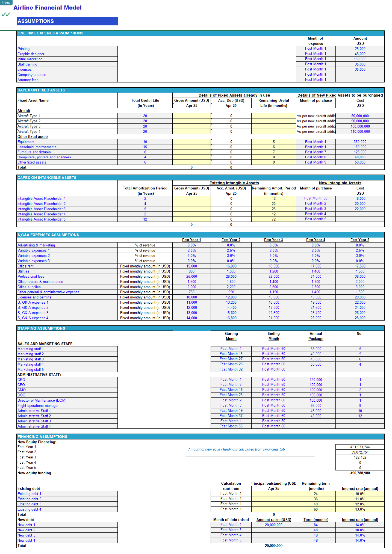
Task: Select Professional fees Year 5 value 38,000
Action: [x=360, y=277]
